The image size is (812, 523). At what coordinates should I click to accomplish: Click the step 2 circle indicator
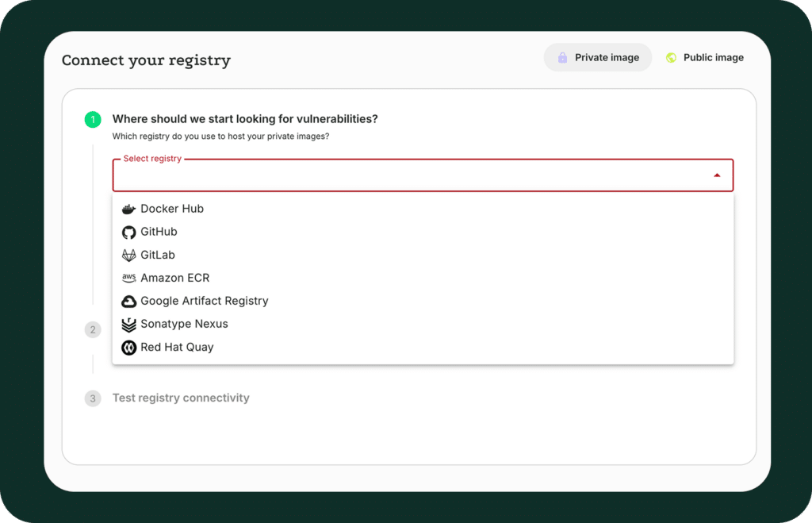click(93, 329)
